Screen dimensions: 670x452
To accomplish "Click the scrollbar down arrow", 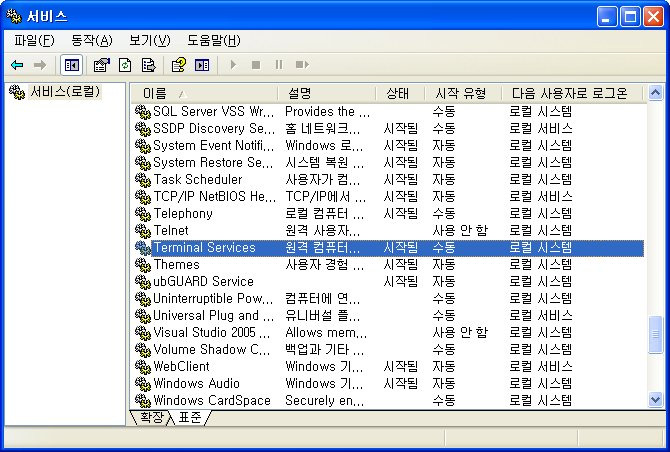I will [655, 399].
